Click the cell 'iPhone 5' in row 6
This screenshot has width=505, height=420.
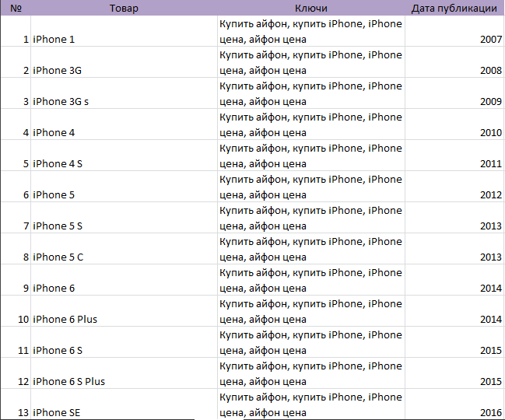(x=124, y=187)
